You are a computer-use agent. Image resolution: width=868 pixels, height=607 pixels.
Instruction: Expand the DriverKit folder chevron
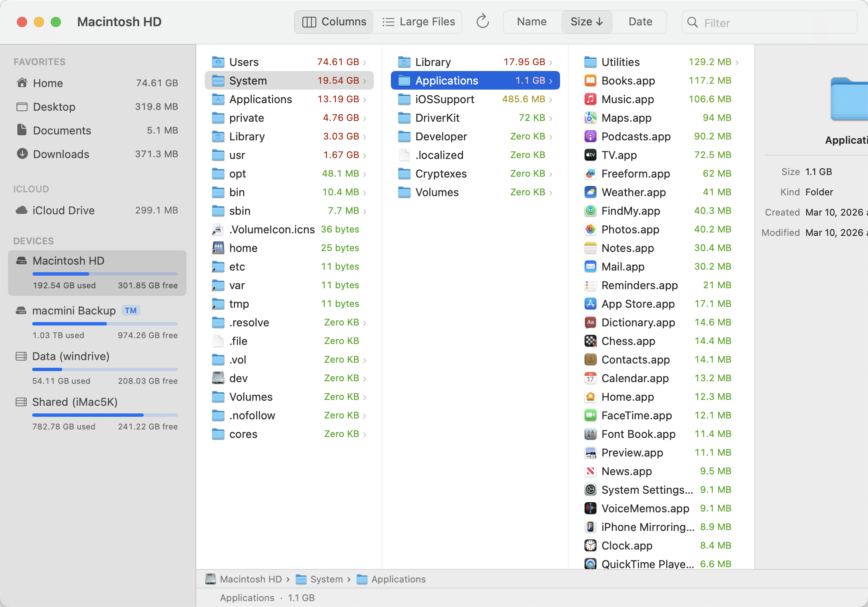click(x=551, y=118)
